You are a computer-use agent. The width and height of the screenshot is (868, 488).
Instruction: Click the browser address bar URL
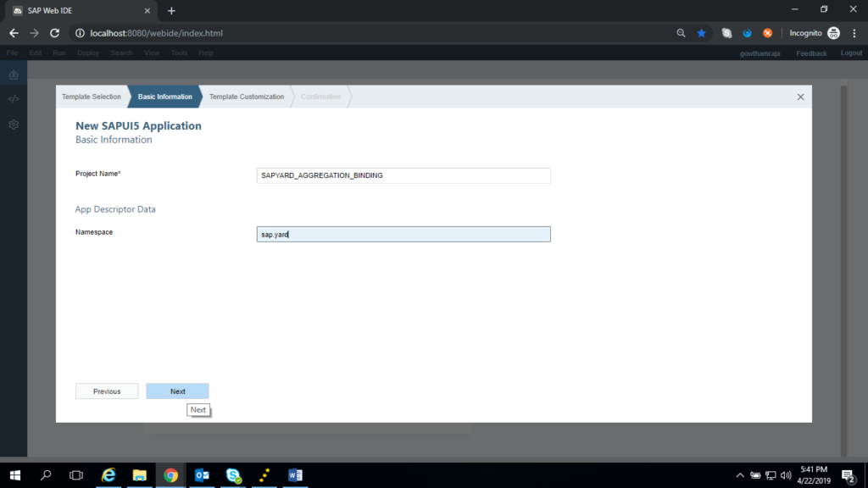tap(157, 33)
